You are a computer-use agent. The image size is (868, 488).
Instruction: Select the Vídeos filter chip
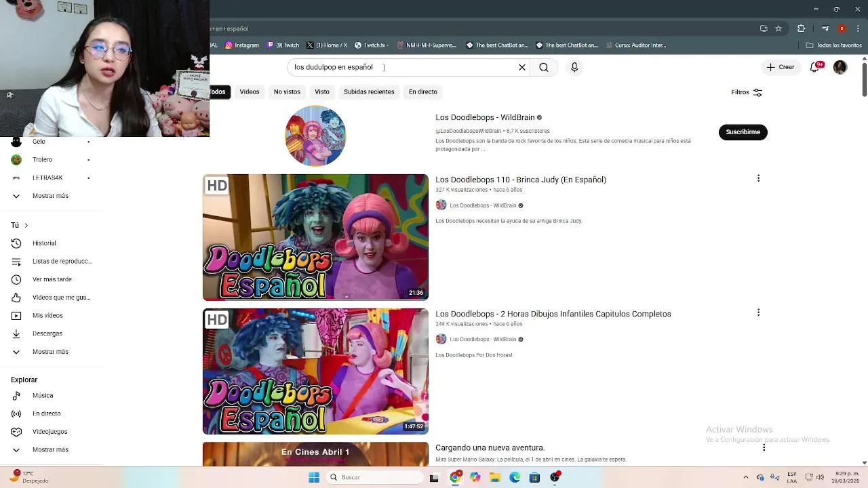tap(250, 91)
